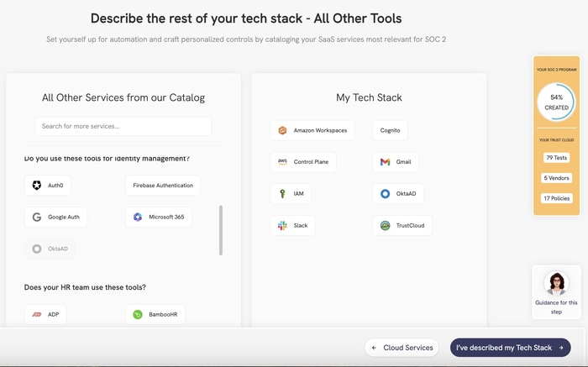
Task: Click Guidance for this step text
Action: point(556,307)
